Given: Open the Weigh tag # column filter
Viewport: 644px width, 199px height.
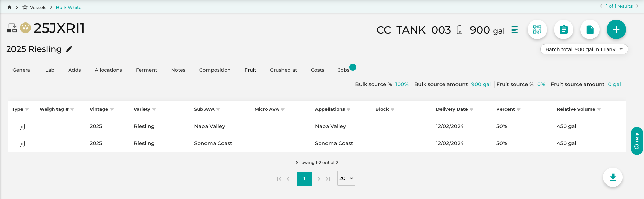Looking at the screenshot, I should [x=72, y=109].
